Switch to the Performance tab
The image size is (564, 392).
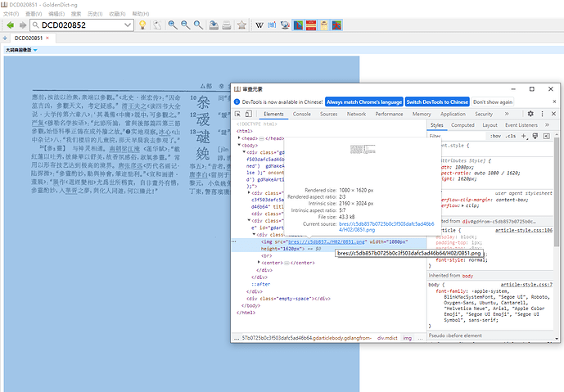(x=389, y=114)
